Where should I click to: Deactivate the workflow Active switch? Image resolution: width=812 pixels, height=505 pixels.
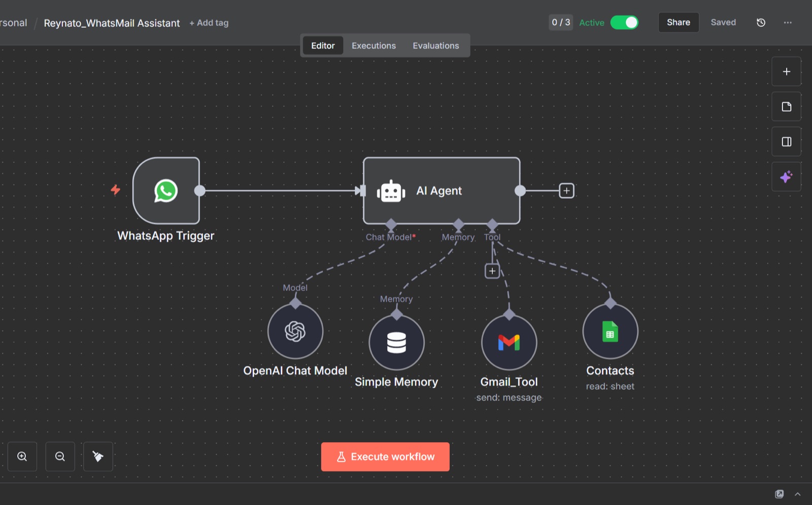624,22
